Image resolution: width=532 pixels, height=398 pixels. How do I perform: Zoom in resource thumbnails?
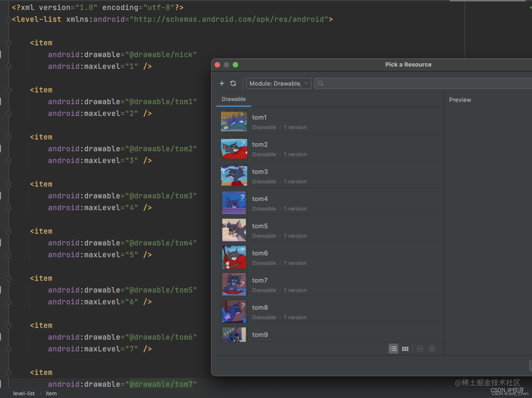pos(432,349)
